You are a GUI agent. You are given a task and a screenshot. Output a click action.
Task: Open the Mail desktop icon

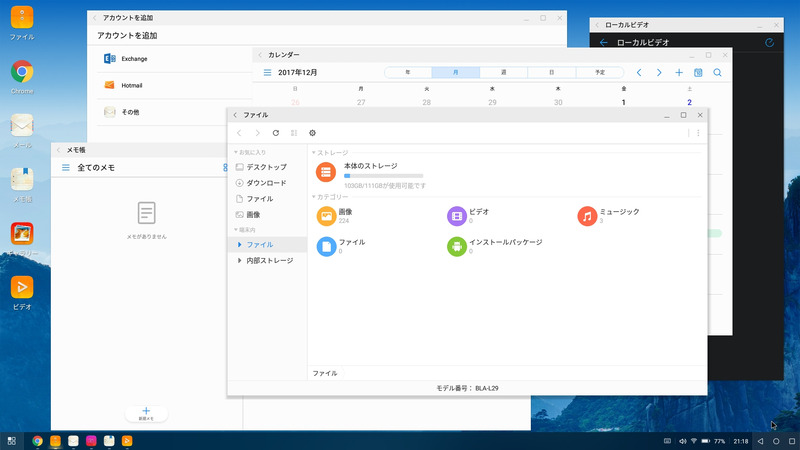[x=22, y=126]
